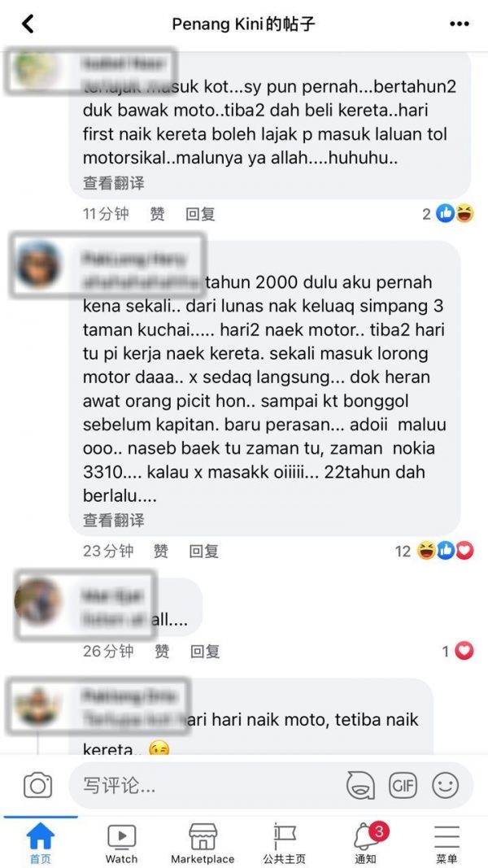
Task: Open the Marketplace tab
Action: pos(203,844)
